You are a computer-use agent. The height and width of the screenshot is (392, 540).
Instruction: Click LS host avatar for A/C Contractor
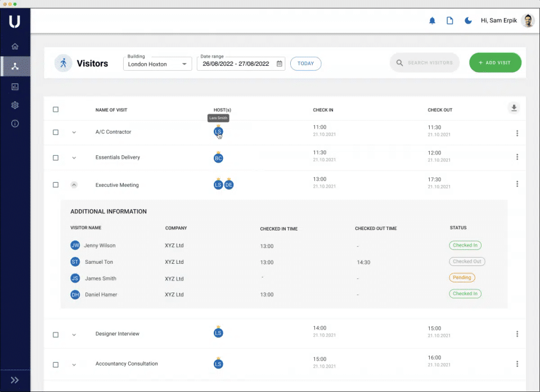pos(218,132)
